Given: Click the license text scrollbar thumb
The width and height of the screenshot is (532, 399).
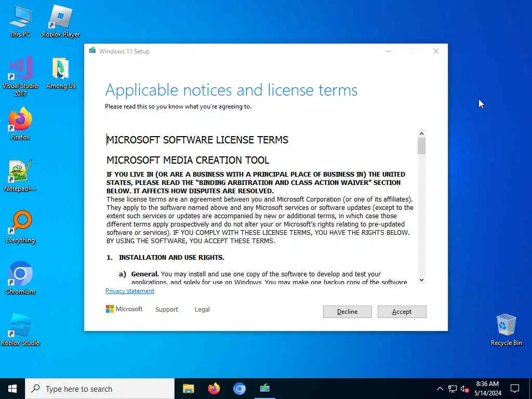Looking at the screenshot, I should click(421, 146).
